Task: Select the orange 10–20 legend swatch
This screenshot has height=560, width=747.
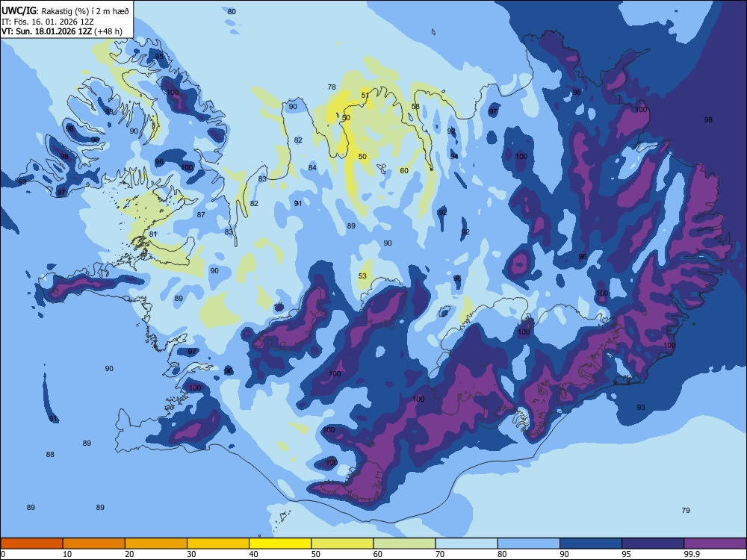Action: (x=94, y=544)
